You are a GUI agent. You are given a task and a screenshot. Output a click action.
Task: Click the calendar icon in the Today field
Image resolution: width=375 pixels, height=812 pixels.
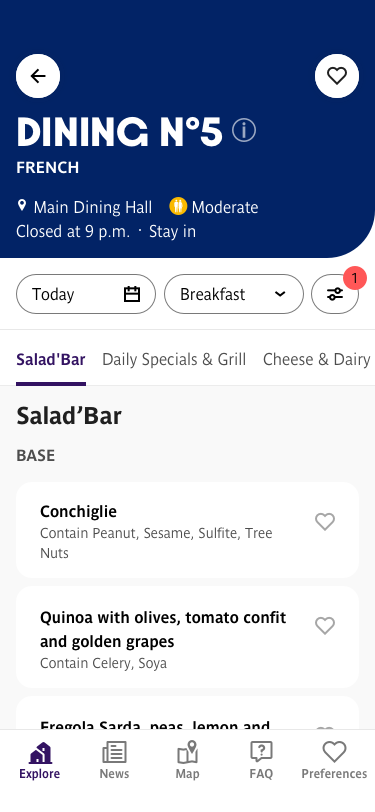[x=132, y=294]
